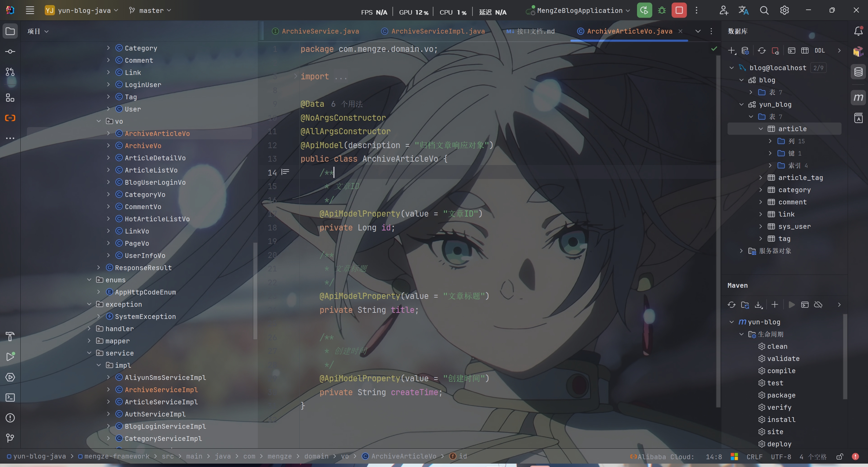The image size is (868, 467).
Task: Click the Maven sidebar icon
Action: pos(859,98)
